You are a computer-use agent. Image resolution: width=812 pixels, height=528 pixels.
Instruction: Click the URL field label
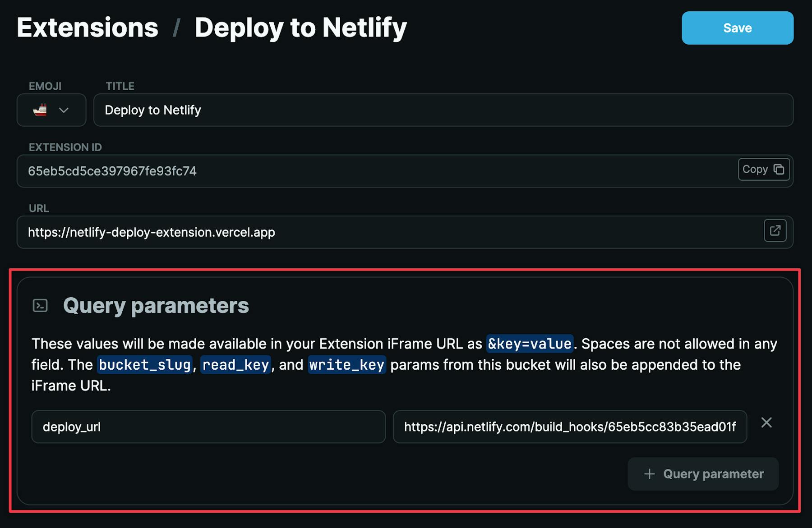point(39,208)
